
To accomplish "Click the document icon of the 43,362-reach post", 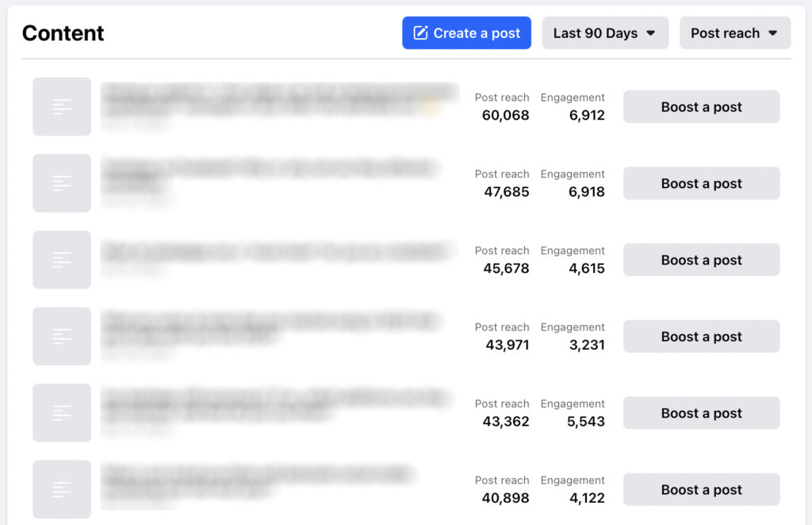I will (x=61, y=412).
